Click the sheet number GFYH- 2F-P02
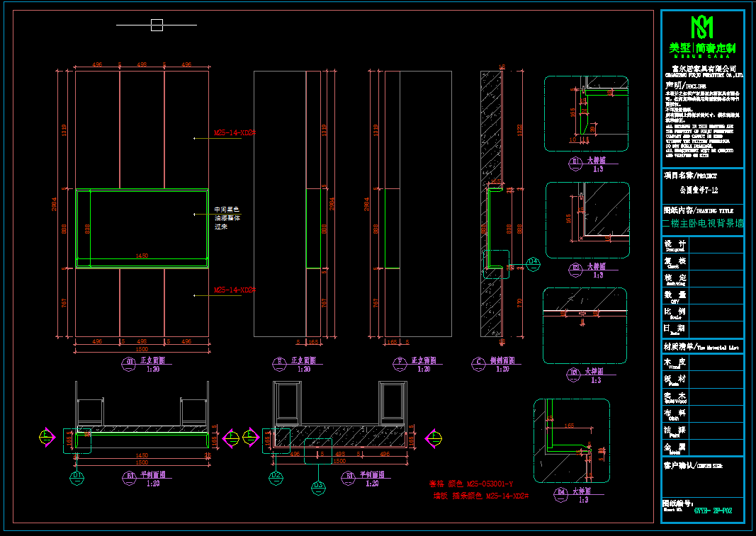 coord(712,510)
